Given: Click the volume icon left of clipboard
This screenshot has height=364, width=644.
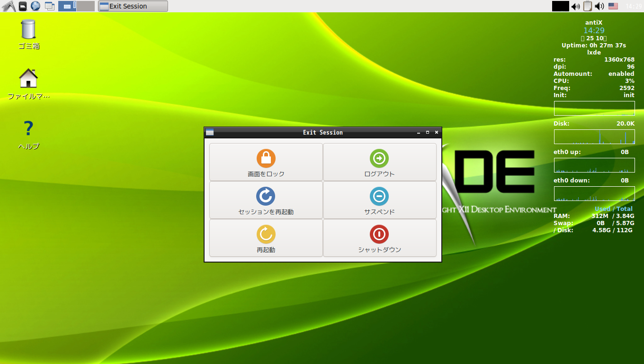Looking at the screenshot, I should (x=575, y=6).
